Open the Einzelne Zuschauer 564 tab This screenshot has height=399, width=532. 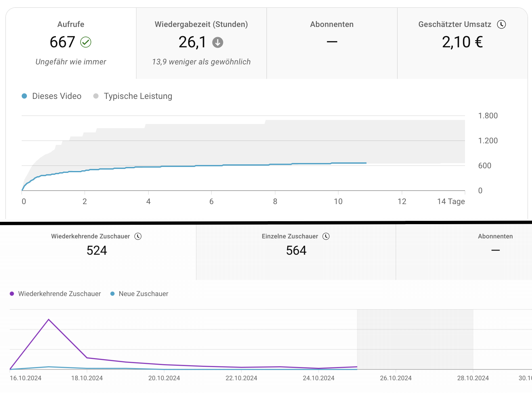pos(296,250)
